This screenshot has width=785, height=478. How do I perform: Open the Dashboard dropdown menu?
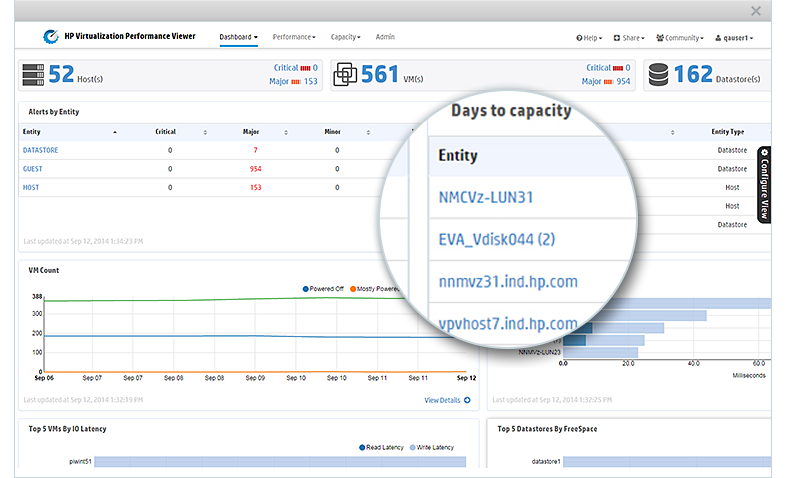[238, 37]
